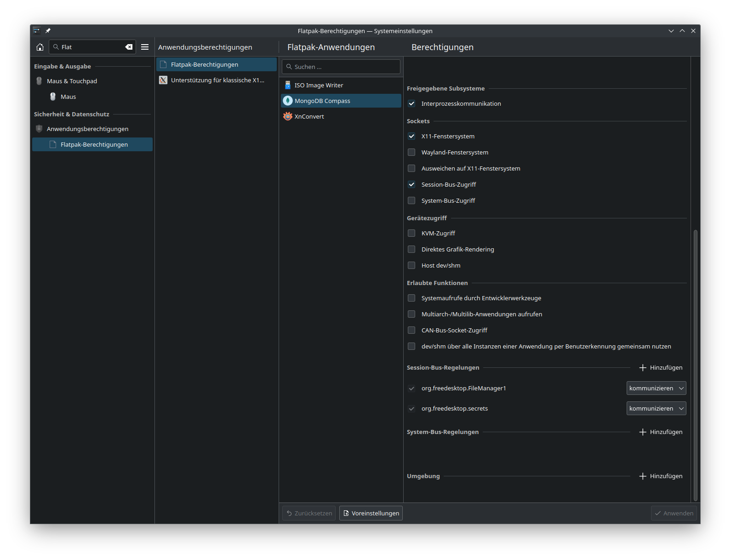The width and height of the screenshot is (731, 560).
Task: Select XnConvert application
Action: pyautogui.click(x=341, y=116)
